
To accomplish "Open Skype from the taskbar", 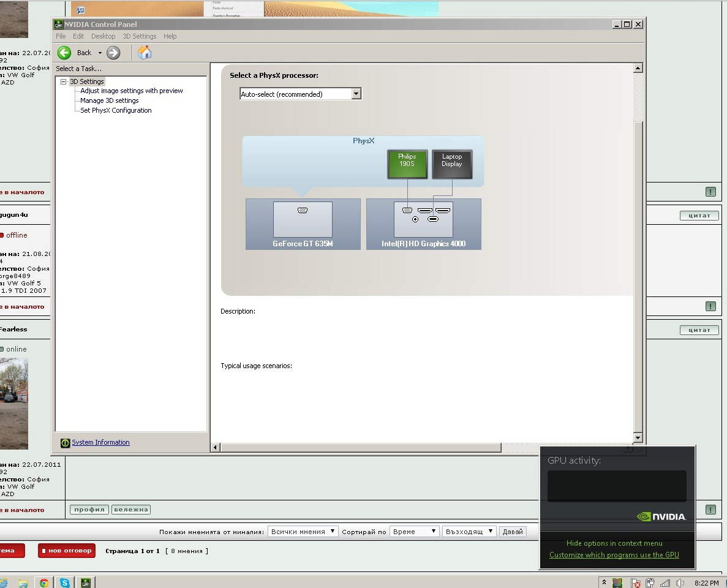I will 64,582.
